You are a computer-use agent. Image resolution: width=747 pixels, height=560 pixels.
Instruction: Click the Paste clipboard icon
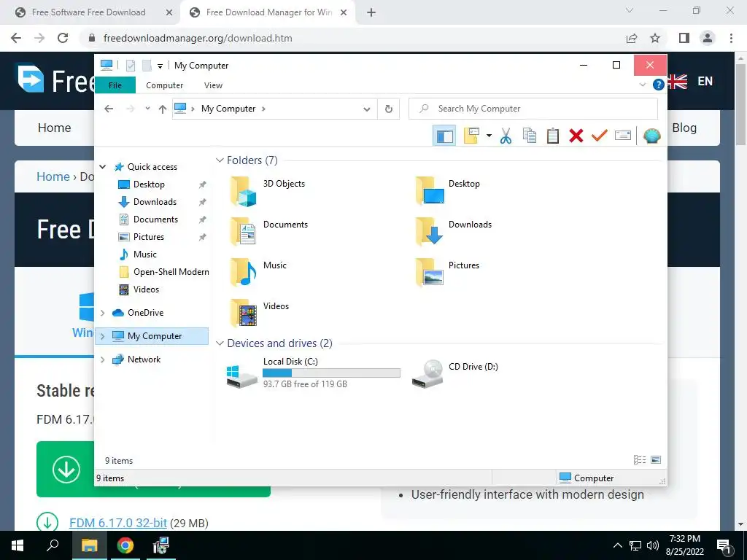(553, 136)
